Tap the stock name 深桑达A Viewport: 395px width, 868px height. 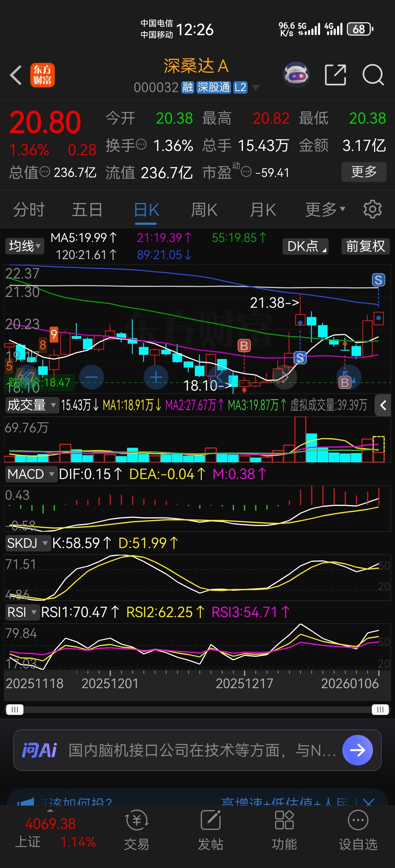point(196,66)
